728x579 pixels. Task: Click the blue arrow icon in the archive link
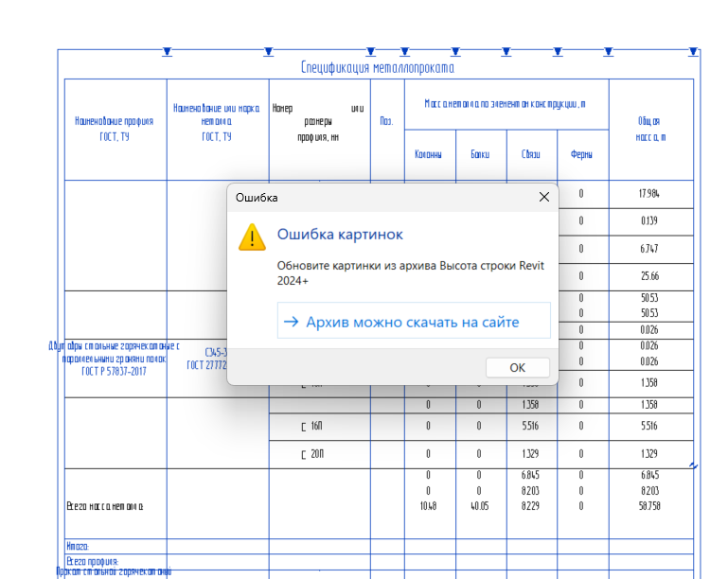(x=291, y=322)
